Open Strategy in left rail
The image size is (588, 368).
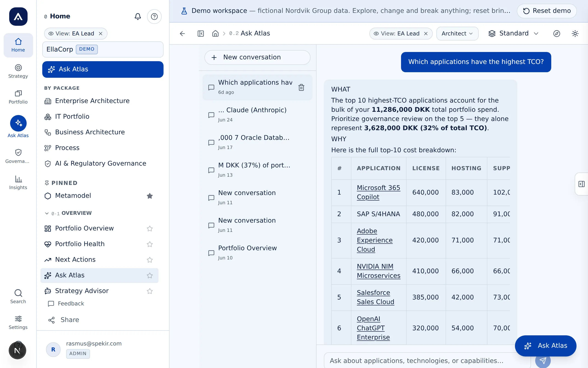pos(18,71)
